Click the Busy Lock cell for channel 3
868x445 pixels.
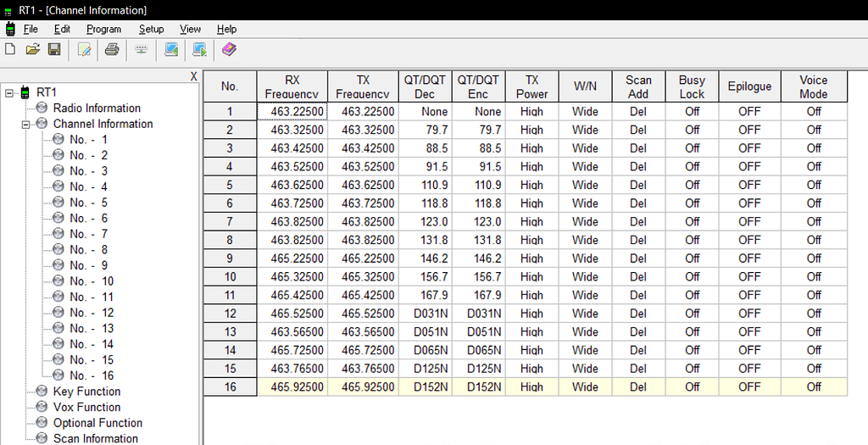(x=692, y=148)
